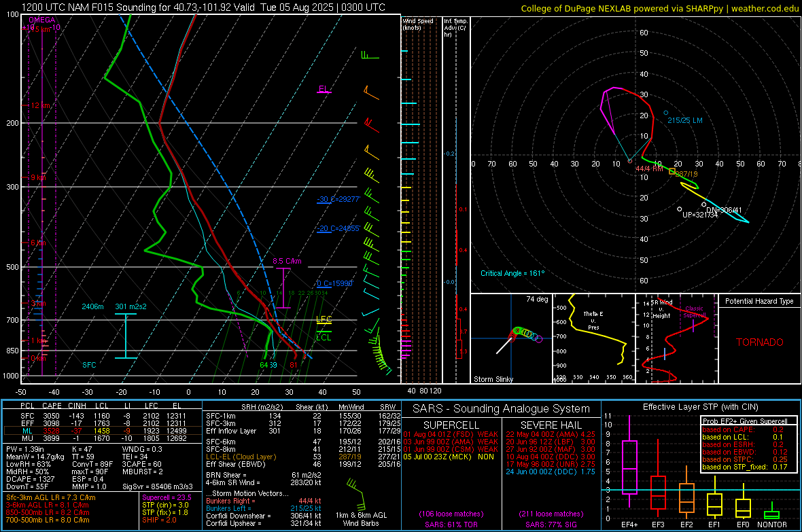Click the 'SR Wind v. Height' plot label
The image size is (802, 532).
click(662, 309)
